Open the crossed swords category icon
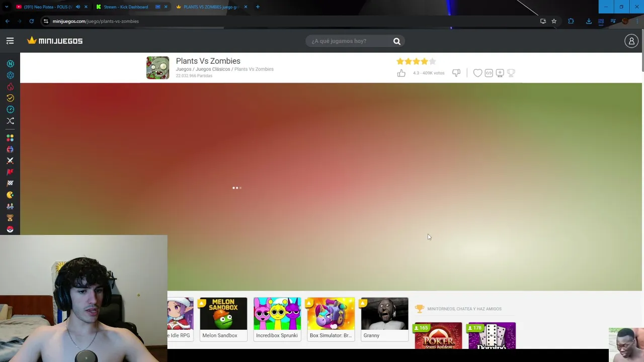Screen dimensions: 644x362 click(x=10, y=161)
